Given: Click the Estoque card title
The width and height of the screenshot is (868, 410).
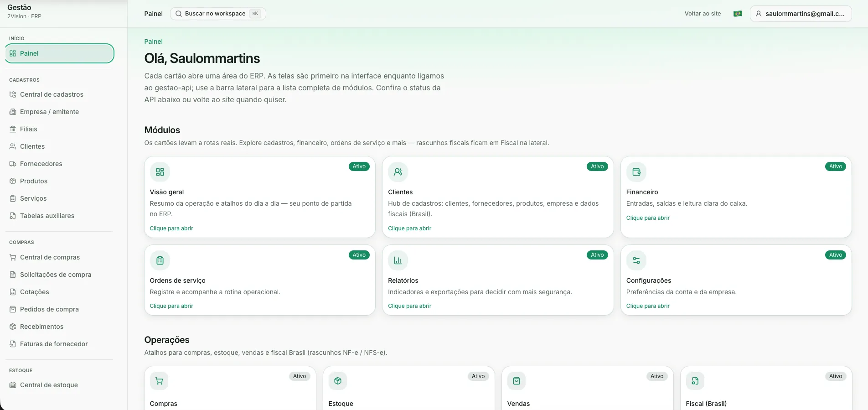Looking at the screenshot, I should pos(341,404).
